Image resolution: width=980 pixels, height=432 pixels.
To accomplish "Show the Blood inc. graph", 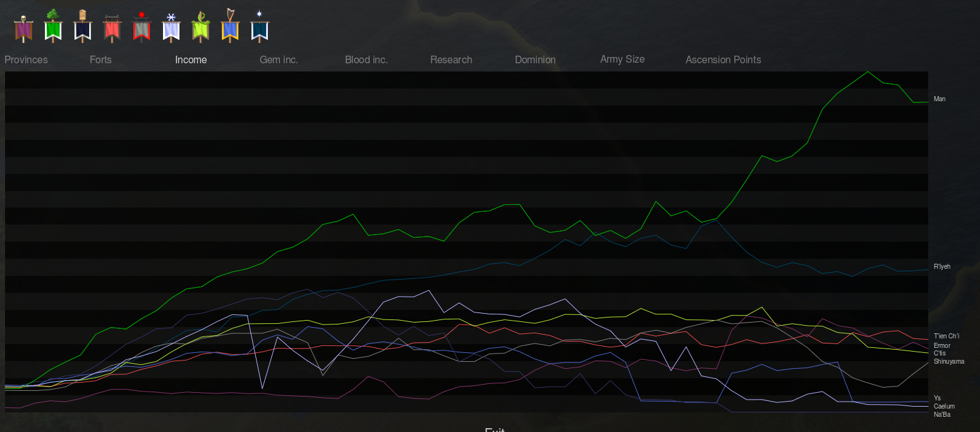I will [x=366, y=59].
